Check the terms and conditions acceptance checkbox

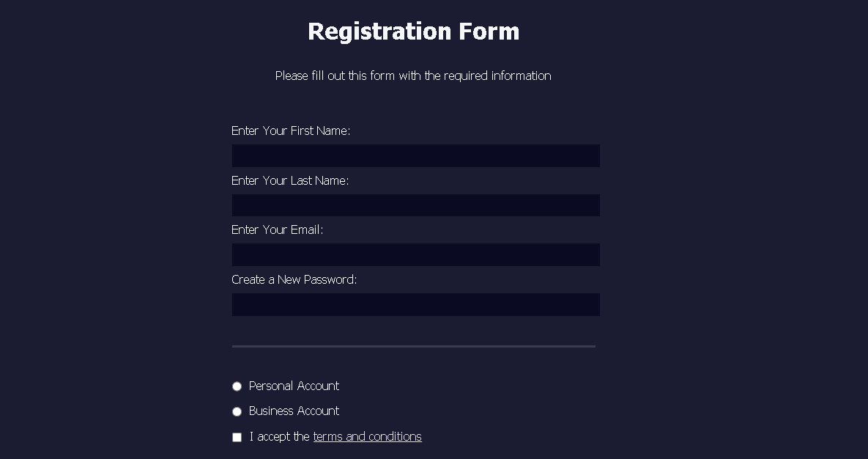click(237, 436)
